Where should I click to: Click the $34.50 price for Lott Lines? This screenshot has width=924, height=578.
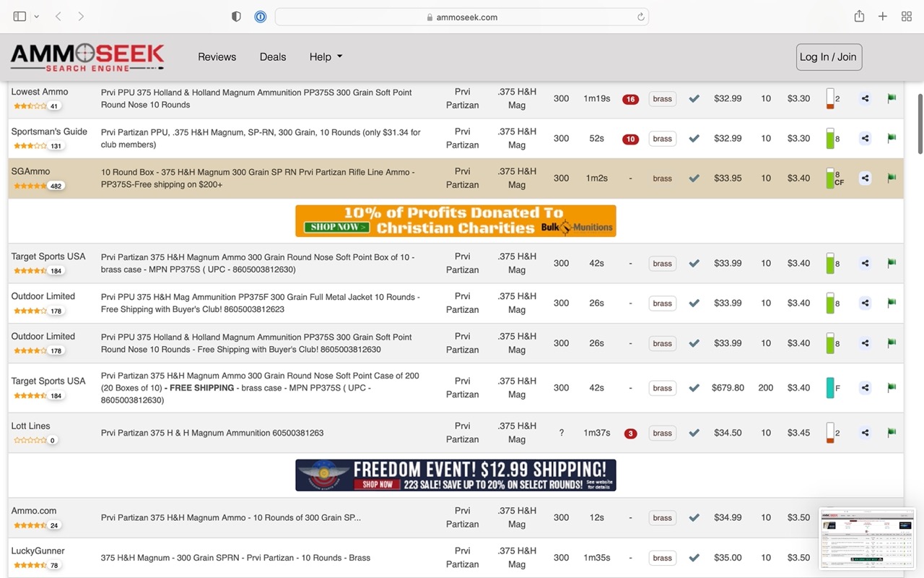(728, 433)
